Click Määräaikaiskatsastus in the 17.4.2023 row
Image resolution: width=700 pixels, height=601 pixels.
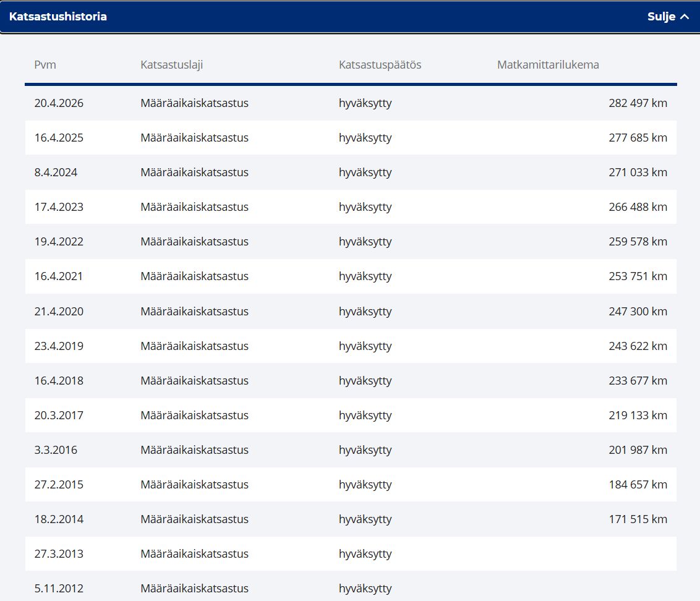[195, 207]
